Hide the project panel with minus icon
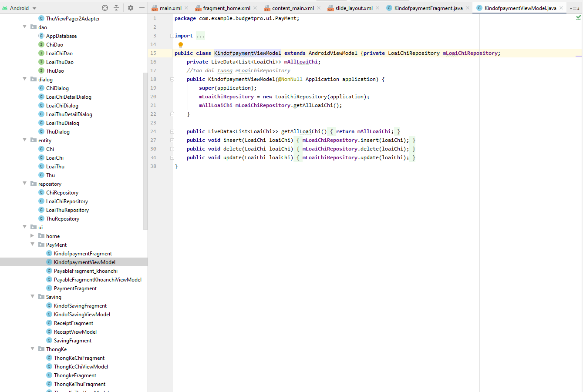This screenshot has height=392, width=583. [142, 8]
